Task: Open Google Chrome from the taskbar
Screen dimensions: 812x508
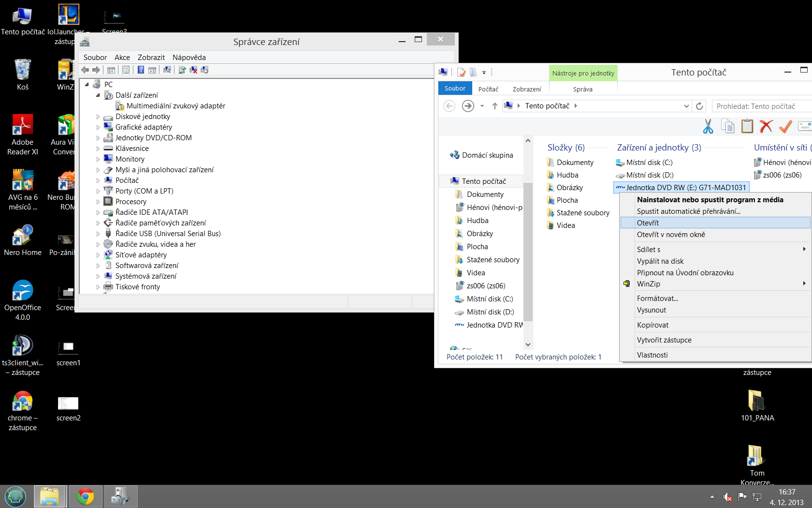Action: pos(86,496)
